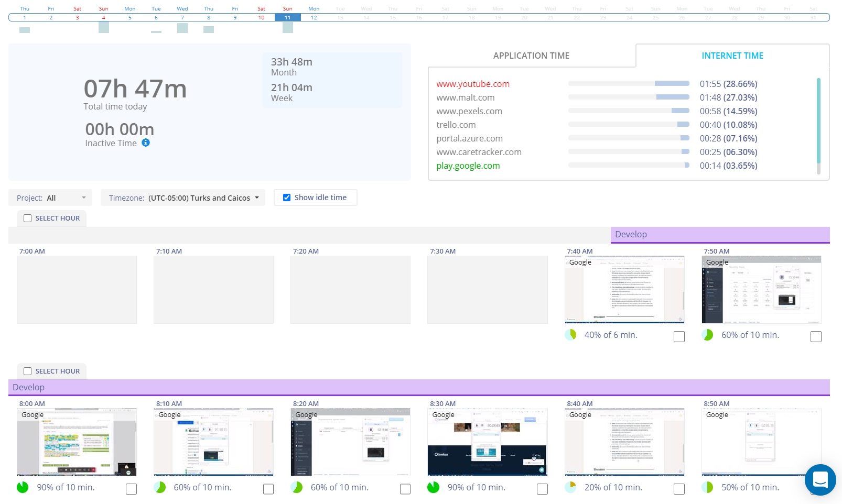
Task: Select the Internet Time tab
Action: (732, 56)
